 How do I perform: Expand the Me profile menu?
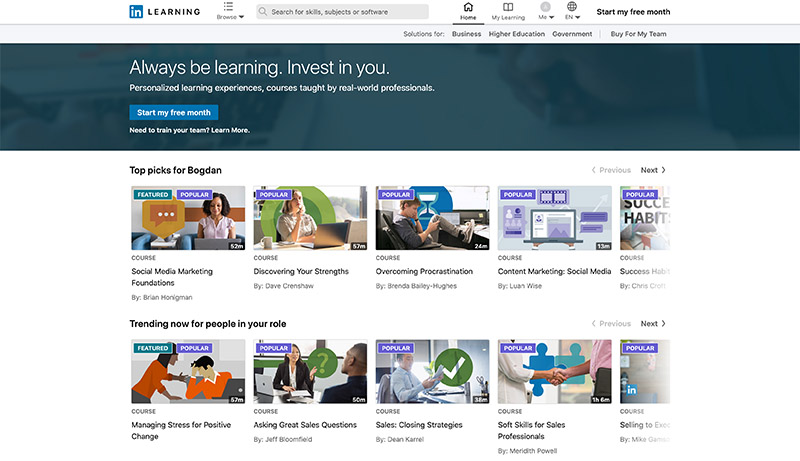tap(546, 11)
